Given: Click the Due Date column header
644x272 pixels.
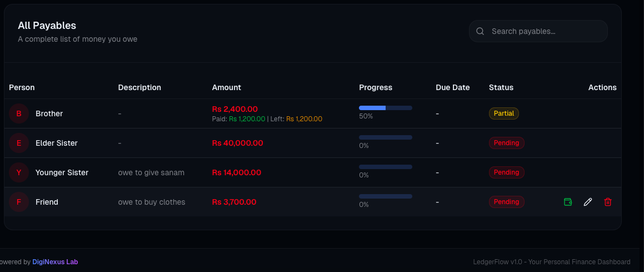Looking at the screenshot, I should click(x=452, y=87).
